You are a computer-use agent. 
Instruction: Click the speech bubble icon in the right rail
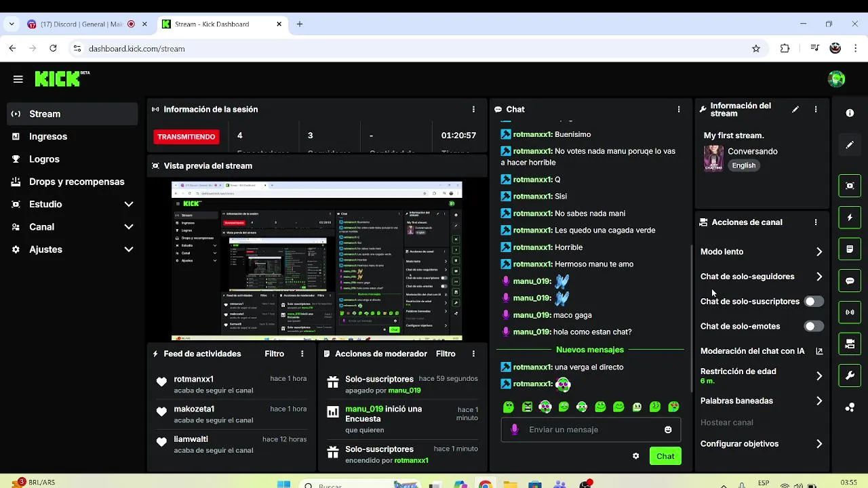[850, 281]
